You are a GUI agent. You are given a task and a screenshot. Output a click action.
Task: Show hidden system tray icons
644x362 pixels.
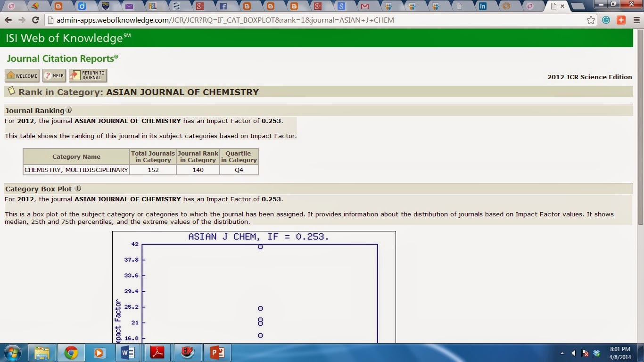pos(562,353)
